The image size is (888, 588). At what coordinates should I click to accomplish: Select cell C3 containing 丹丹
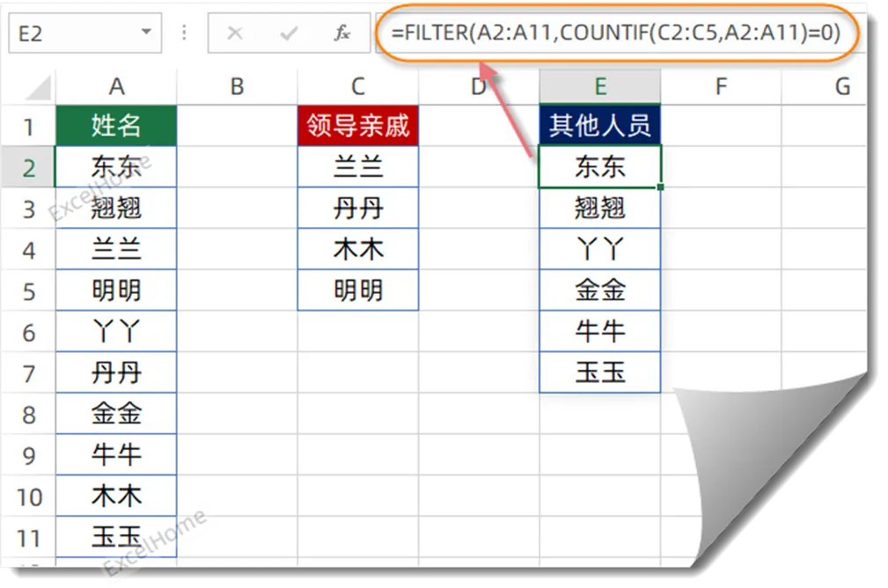click(x=358, y=208)
